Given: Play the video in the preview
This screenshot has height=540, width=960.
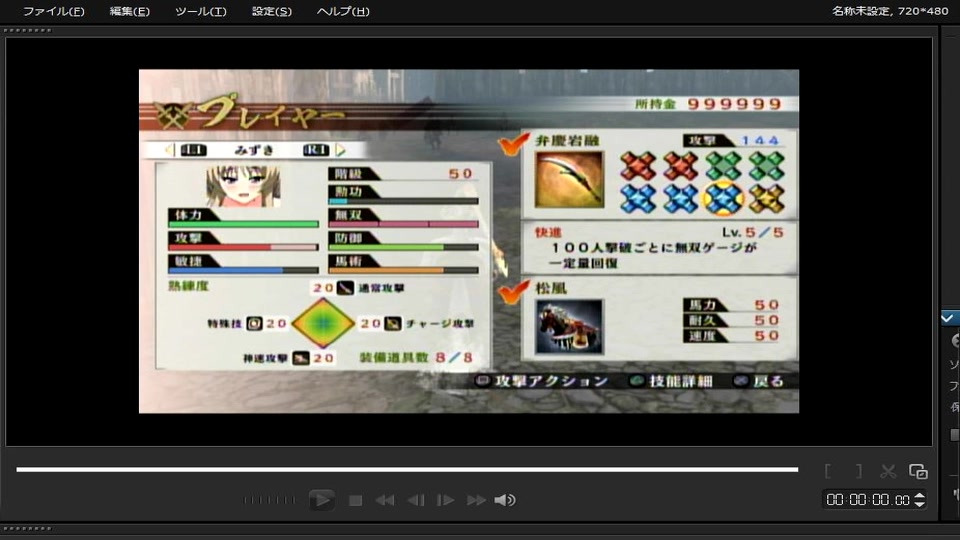Looking at the screenshot, I should tap(321, 500).
